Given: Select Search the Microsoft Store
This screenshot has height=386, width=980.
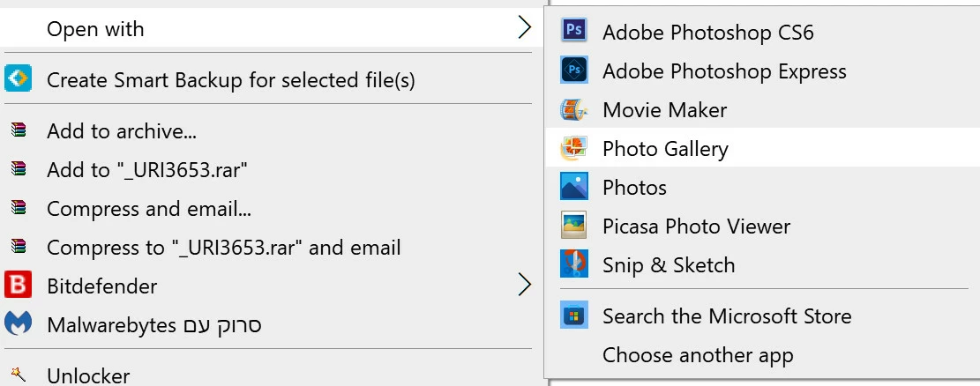Looking at the screenshot, I should pos(726,315).
